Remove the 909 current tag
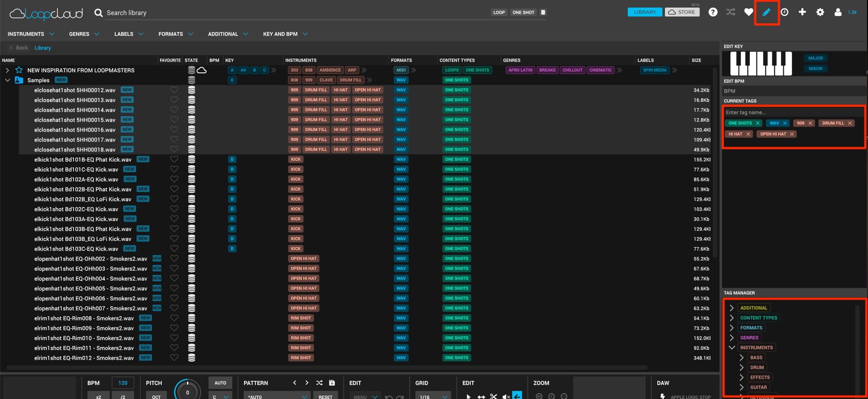868x399 pixels. coord(810,123)
